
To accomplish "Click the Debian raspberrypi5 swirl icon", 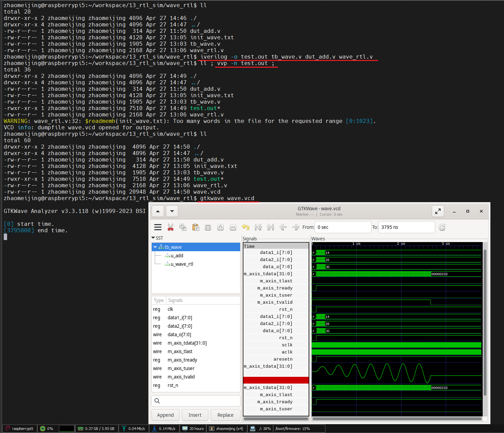I will [x=8, y=429].
